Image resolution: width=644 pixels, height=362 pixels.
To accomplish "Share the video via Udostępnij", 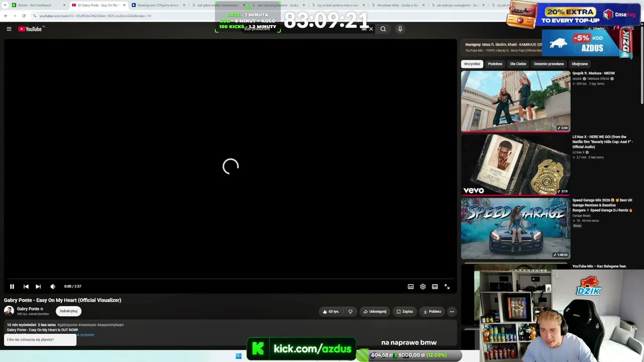I will [375, 312].
